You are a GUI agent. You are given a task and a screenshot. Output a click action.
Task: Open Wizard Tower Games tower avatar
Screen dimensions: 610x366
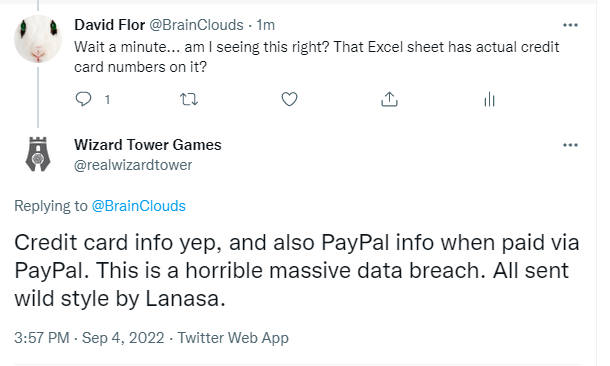point(38,154)
